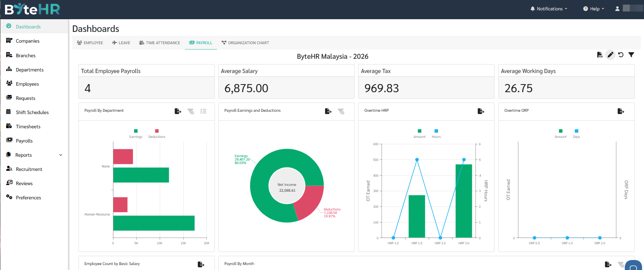Viewport: 644px width, 270px height.
Task: Toggle Hours series in Overtime HRP legend
Action: pyautogui.click(x=436, y=131)
